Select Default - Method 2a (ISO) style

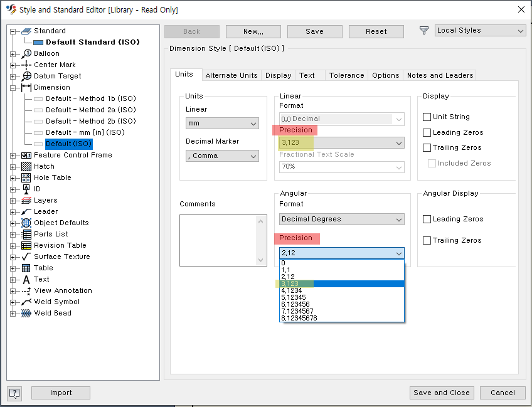pyautogui.click(x=90, y=110)
